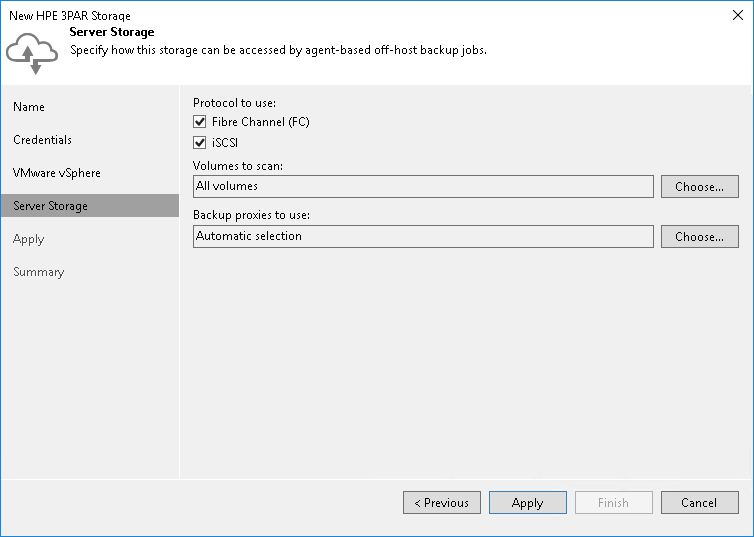Switch to the VMware vSphere step
The image size is (754, 537).
(57, 173)
